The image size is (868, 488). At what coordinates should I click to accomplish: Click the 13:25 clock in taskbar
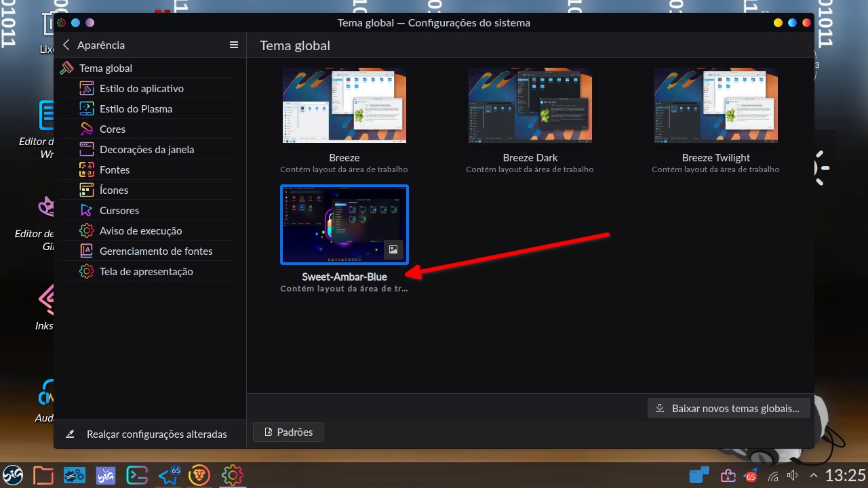click(846, 475)
